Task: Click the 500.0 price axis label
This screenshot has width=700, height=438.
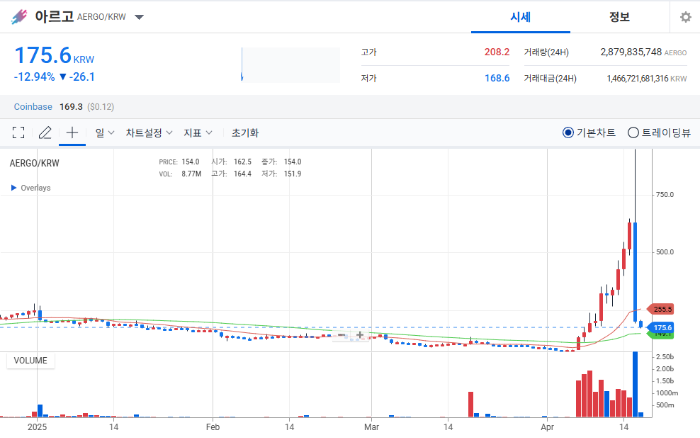Action: (665, 252)
